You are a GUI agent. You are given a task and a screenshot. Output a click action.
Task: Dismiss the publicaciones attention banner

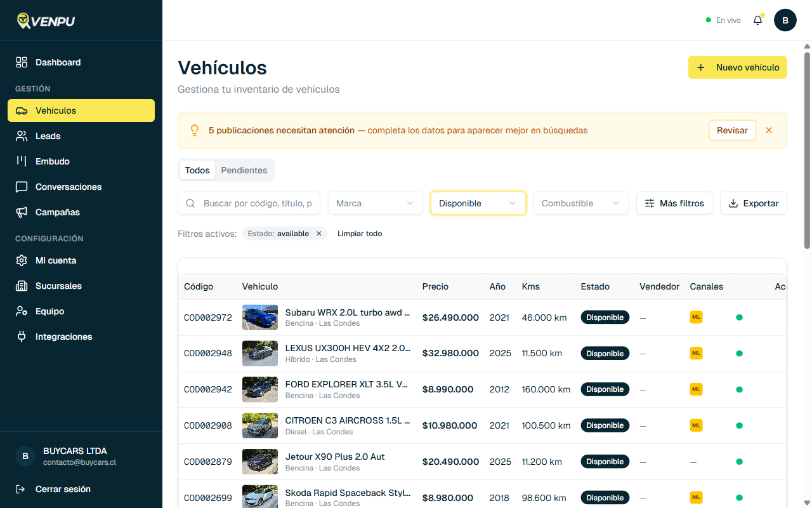[769, 130]
